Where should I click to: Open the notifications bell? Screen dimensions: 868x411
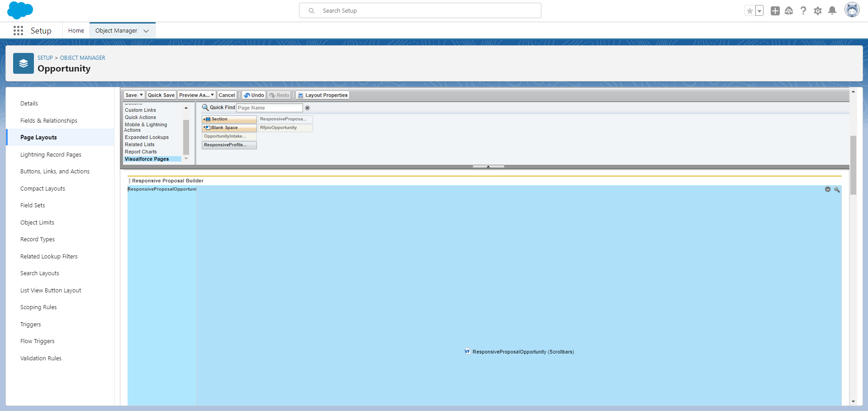832,11
